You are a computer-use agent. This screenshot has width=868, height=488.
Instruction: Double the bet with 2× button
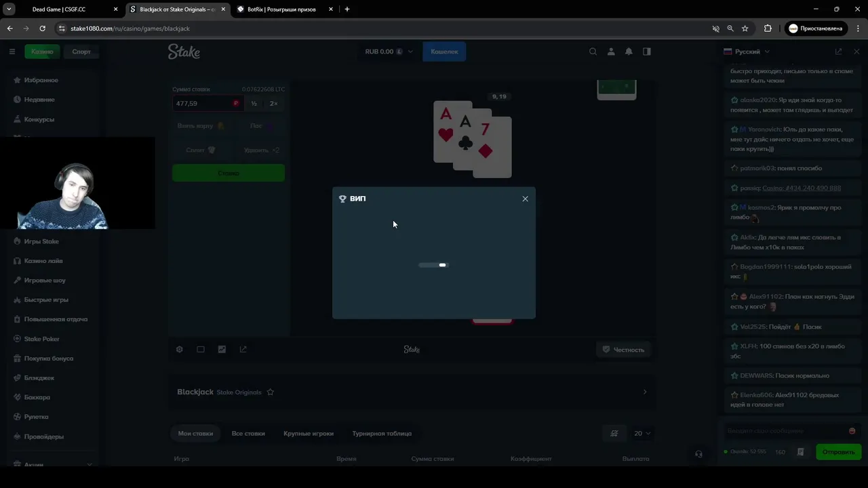[274, 104]
